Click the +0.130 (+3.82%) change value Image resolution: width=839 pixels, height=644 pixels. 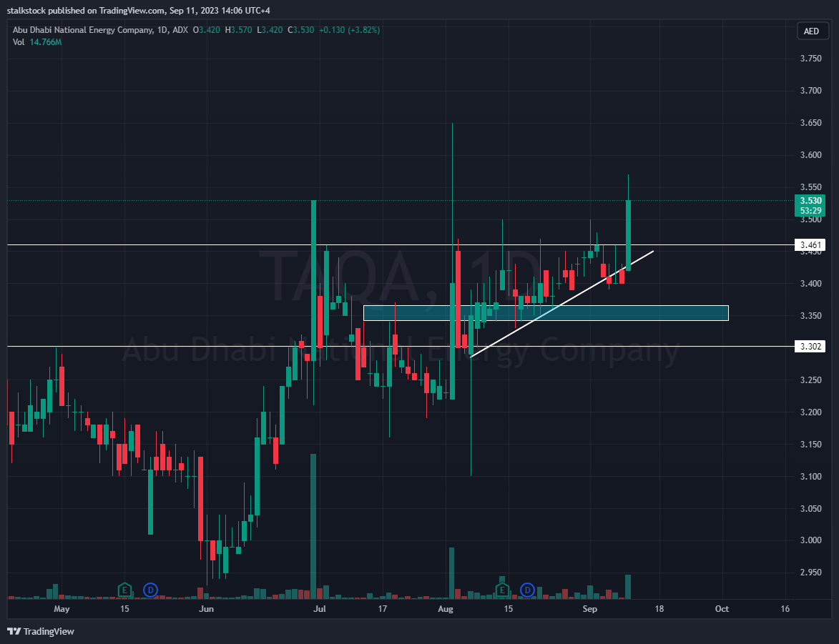(350, 30)
